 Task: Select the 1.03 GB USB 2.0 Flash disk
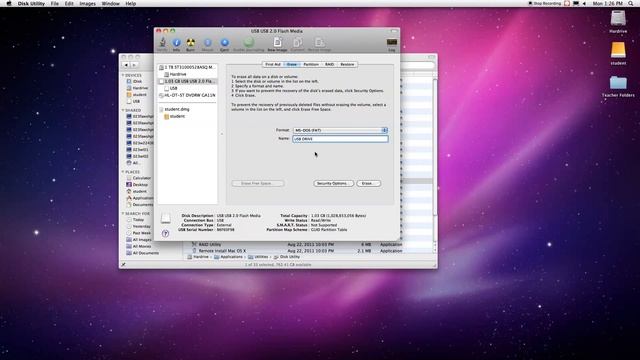187,81
